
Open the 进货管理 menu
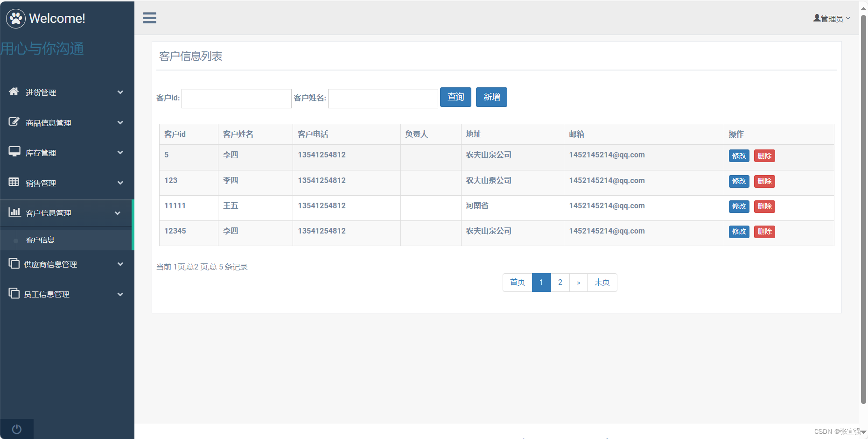click(x=66, y=92)
